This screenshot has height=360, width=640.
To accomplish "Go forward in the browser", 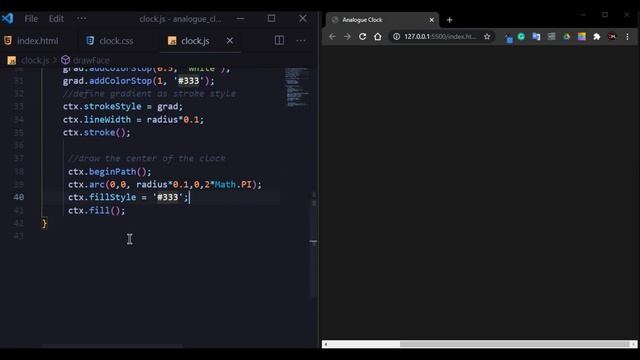I will pos(347,37).
